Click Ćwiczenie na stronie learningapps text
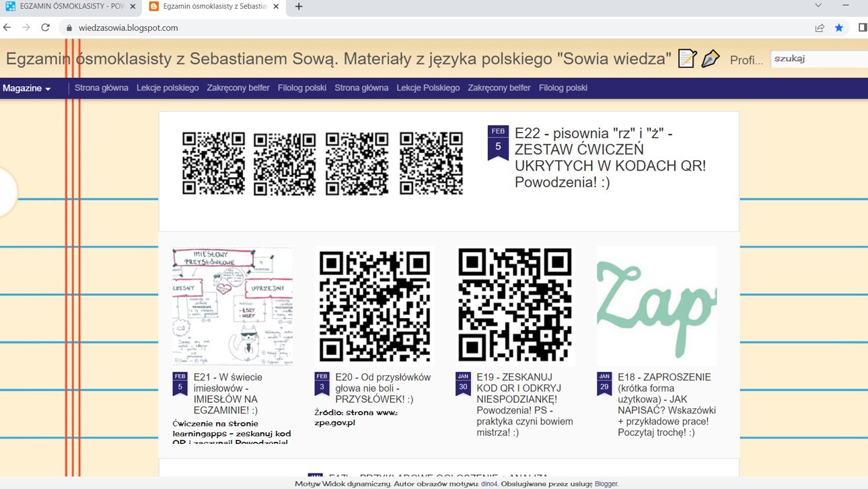The image size is (868, 489). 232,432
